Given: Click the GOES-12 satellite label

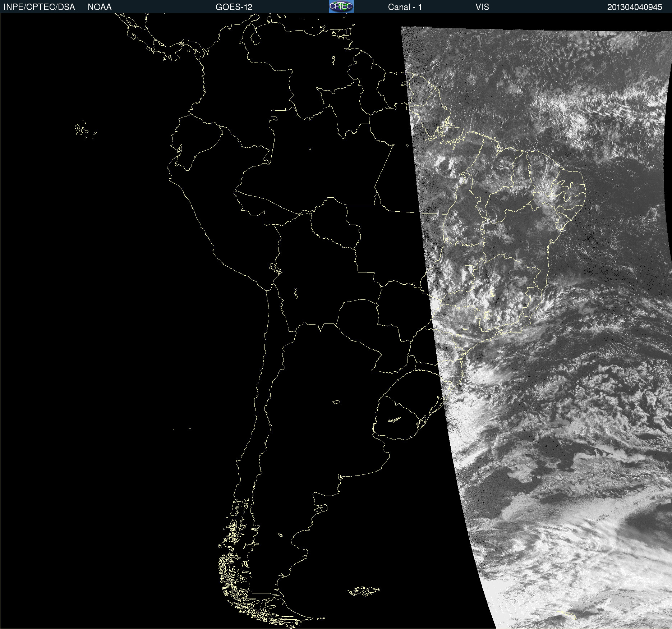Looking at the screenshot, I should click(234, 7).
